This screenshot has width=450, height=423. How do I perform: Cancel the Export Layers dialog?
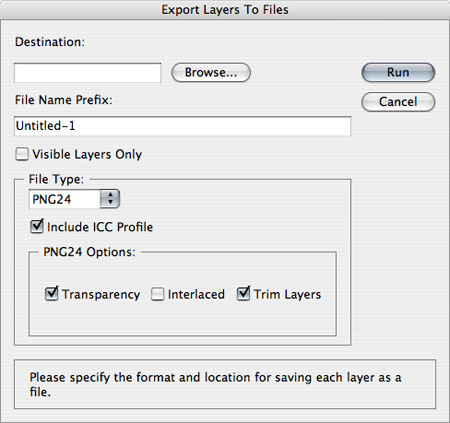coord(398,102)
